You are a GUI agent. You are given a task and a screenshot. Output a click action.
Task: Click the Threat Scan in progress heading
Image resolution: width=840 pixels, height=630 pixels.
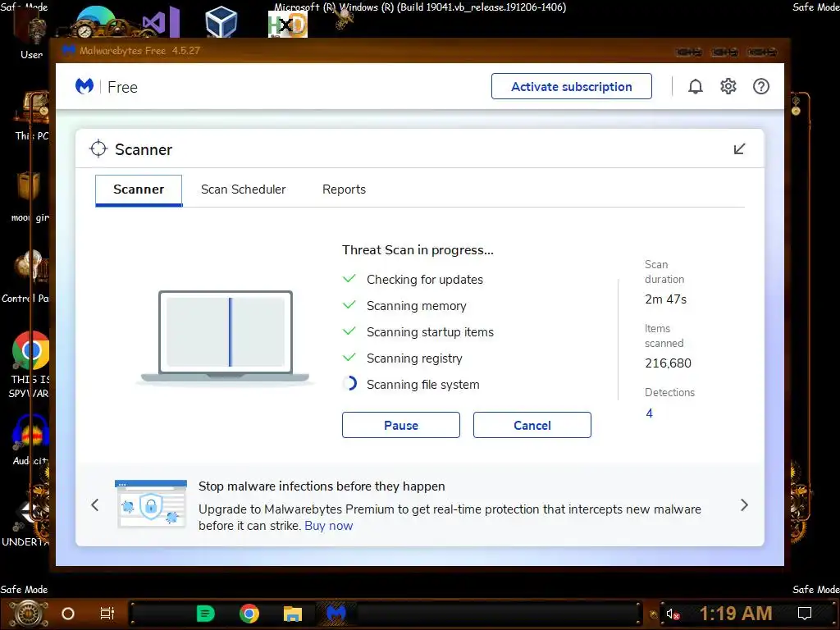tap(418, 250)
